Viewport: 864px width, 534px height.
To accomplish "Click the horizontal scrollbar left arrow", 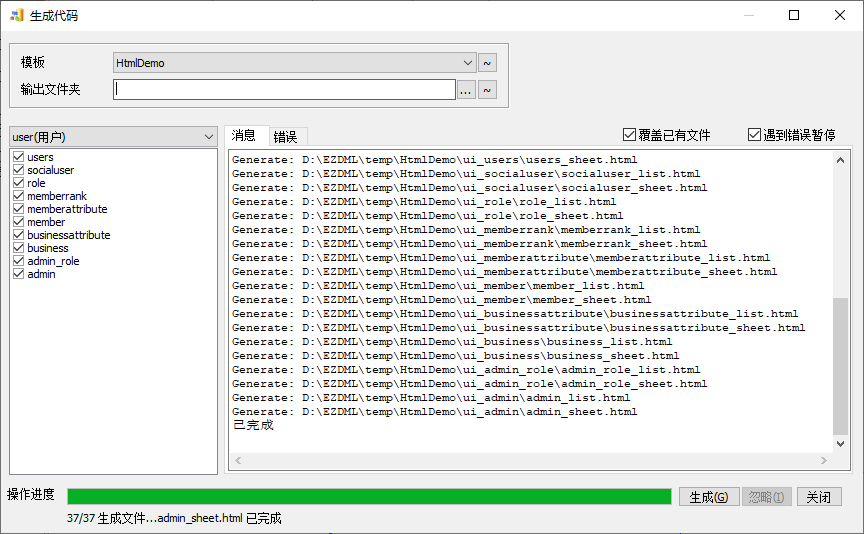I will tap(238, 460).
